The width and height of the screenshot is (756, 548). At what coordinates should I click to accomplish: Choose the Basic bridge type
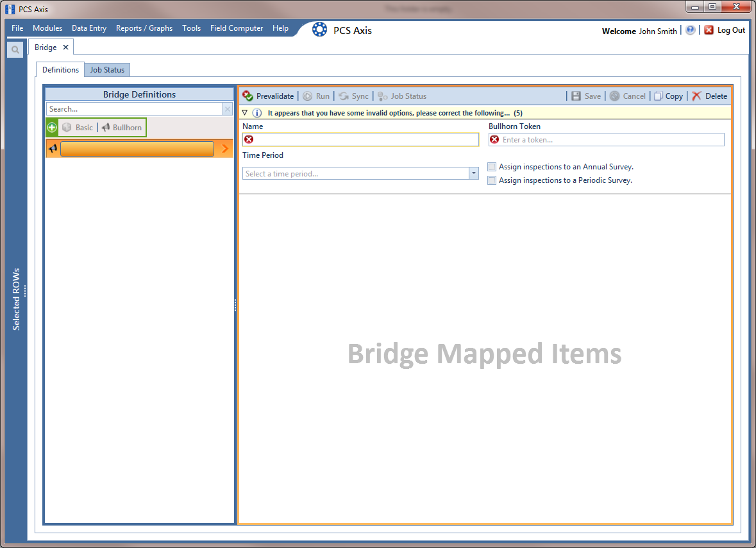[x=78, y=127]
